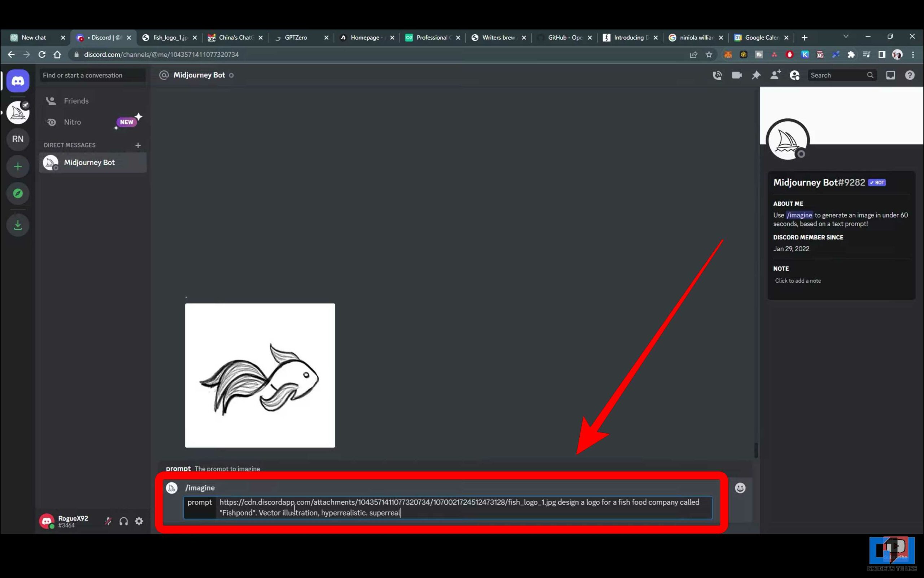
Task: Open the Nitro page
Action: 92,122
